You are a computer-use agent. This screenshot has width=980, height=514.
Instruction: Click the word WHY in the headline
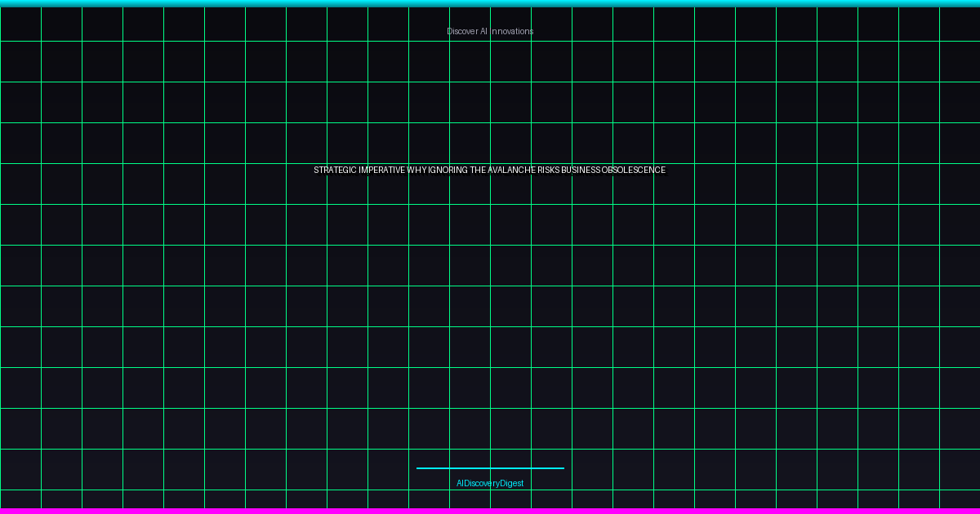point(416,170)
